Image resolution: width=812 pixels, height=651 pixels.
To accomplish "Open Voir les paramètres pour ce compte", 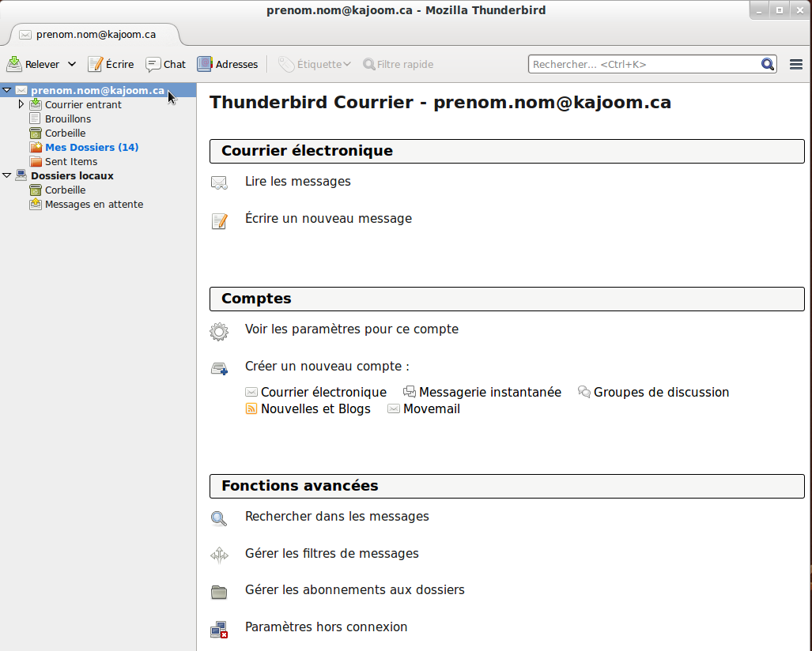I will [x=352, y=329].
